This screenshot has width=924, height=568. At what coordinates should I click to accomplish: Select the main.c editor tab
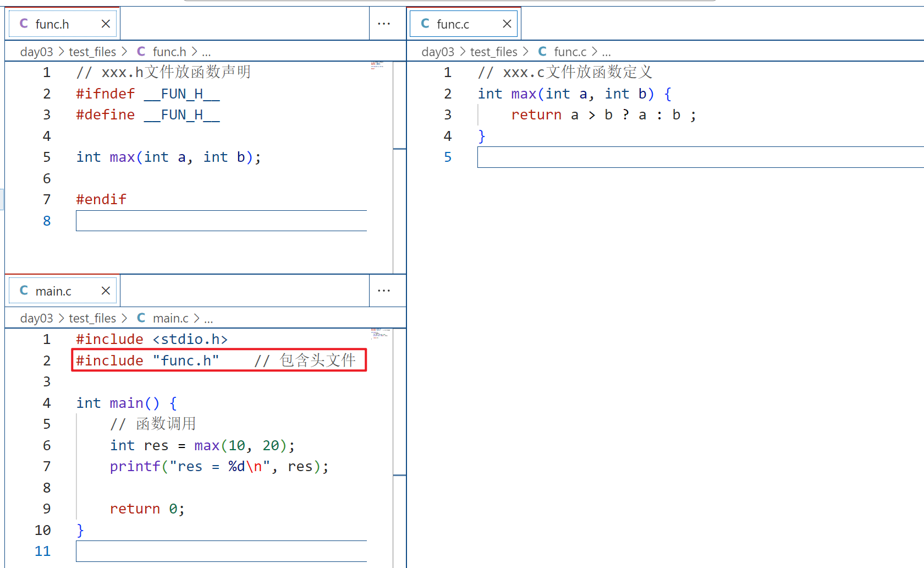pos(62,291)
